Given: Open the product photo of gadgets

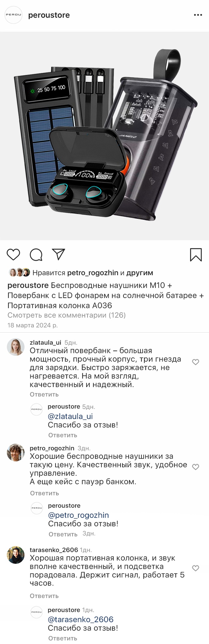Looking at the screenshot, I should click(x=104, y=136).
